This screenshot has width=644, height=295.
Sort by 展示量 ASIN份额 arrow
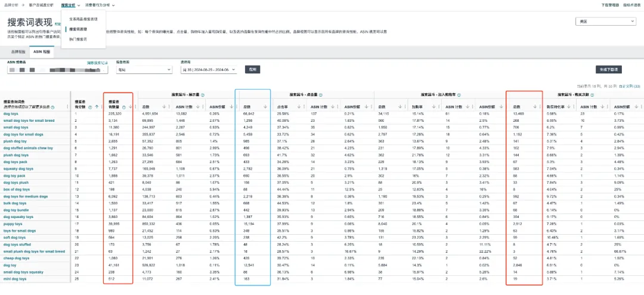[x=231, y=106]
